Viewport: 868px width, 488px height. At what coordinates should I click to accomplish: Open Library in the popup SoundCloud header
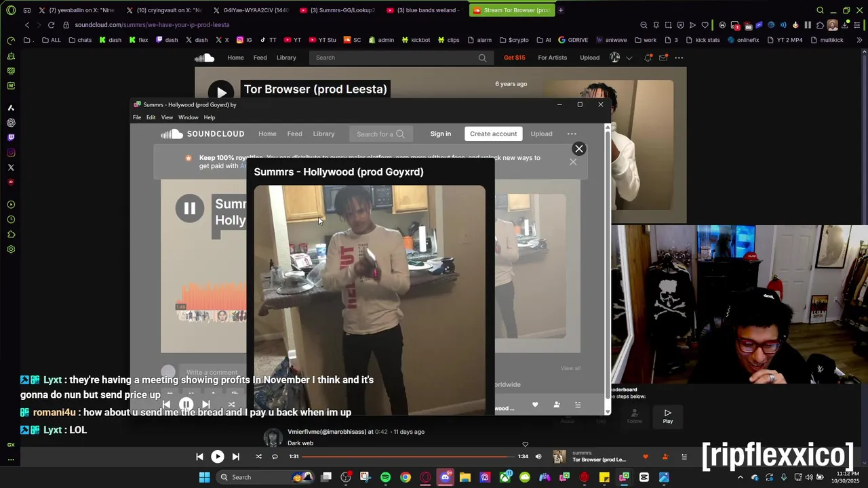click(323, 134)
